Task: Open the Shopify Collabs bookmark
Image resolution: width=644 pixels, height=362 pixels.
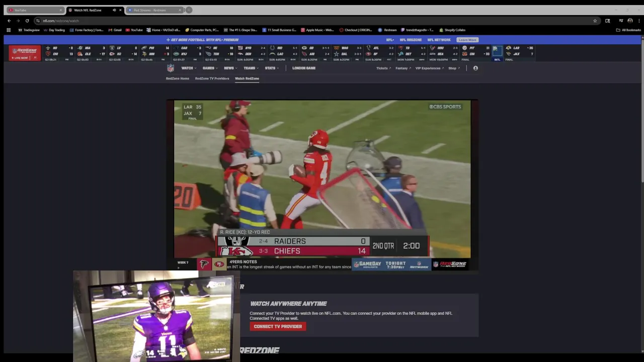Action: click(x=452, y=30)
